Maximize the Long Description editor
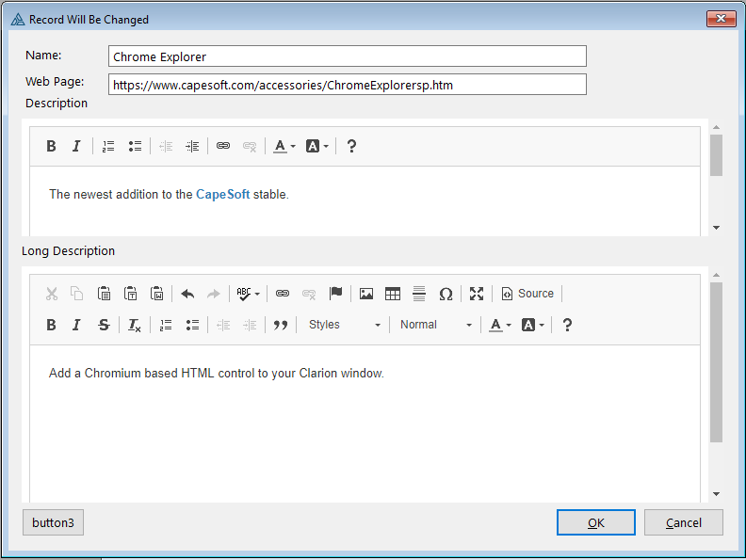746x560 pixels. 477,294
